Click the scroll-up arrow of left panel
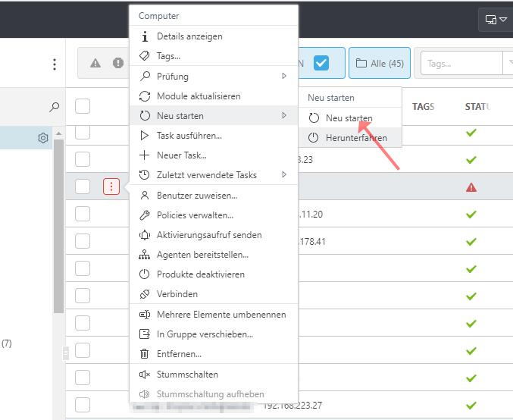This screenshot has width=513, height=420. tap(58, 133)
